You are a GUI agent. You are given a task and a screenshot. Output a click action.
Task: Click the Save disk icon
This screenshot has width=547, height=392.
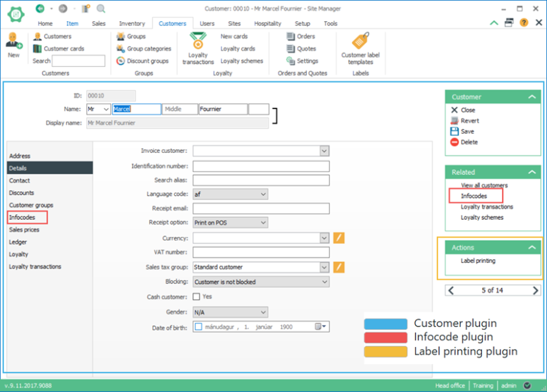pos(454,131)
